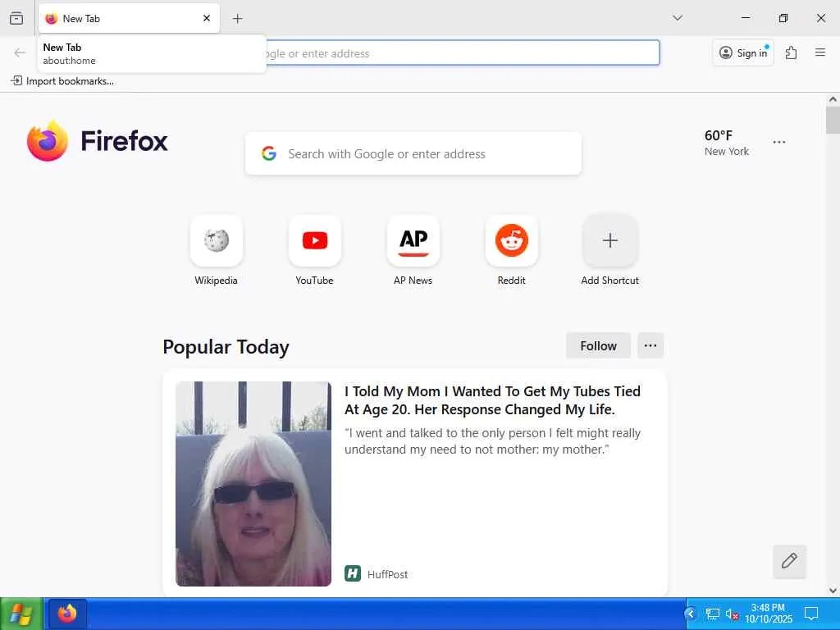Open the article thumbnail of the woman with sunglasses

[x=253, y=484]
